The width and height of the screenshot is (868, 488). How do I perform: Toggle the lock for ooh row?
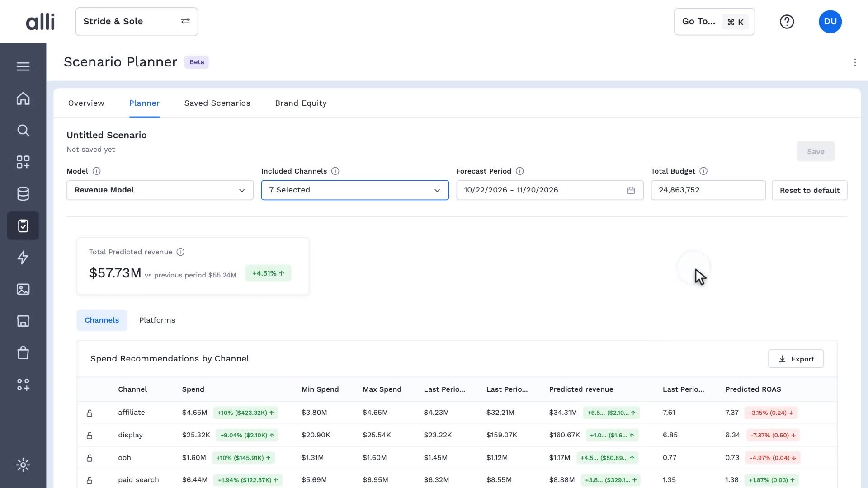coord(90,458)
